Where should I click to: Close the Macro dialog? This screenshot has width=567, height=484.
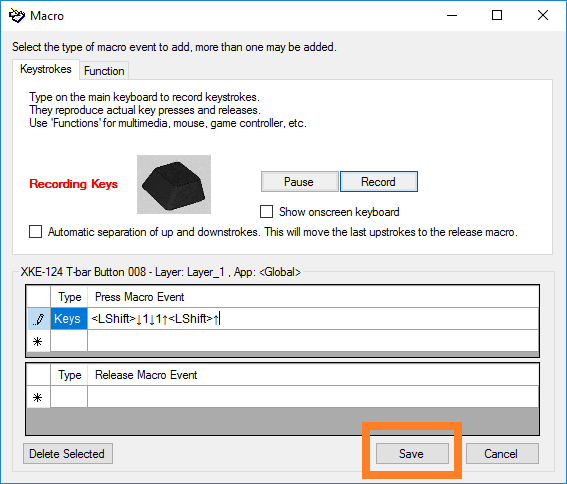[x=543, y=16]
